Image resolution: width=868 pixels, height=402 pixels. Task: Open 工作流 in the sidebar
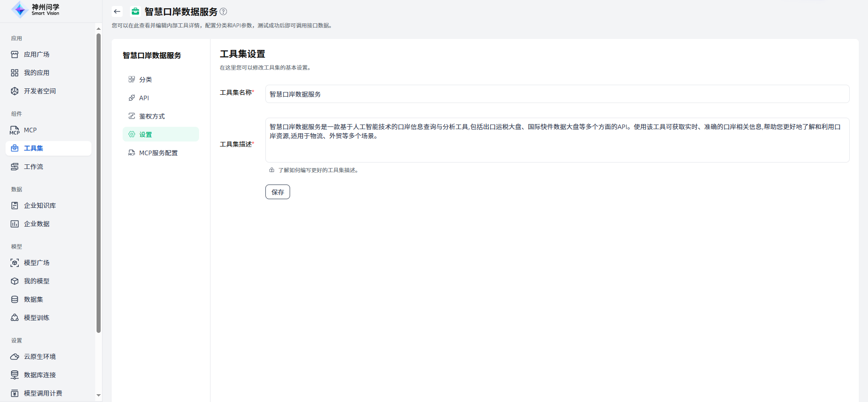33,167
